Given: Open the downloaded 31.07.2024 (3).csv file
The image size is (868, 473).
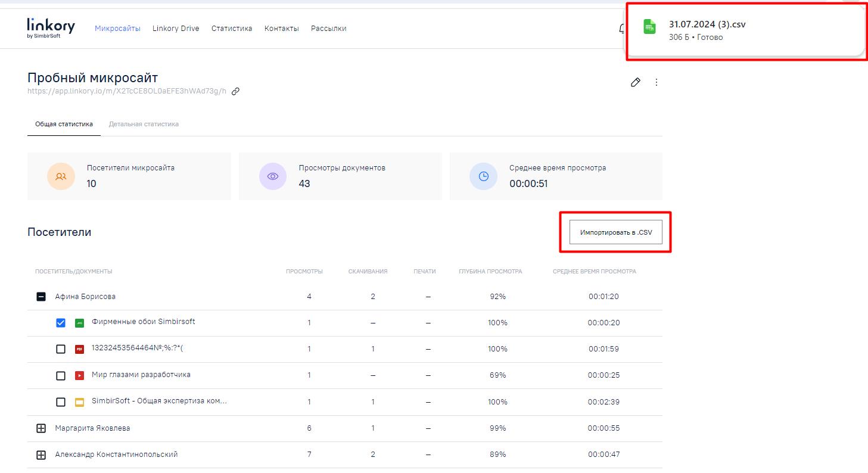Looking at the screenshot, I should [707, 24].
